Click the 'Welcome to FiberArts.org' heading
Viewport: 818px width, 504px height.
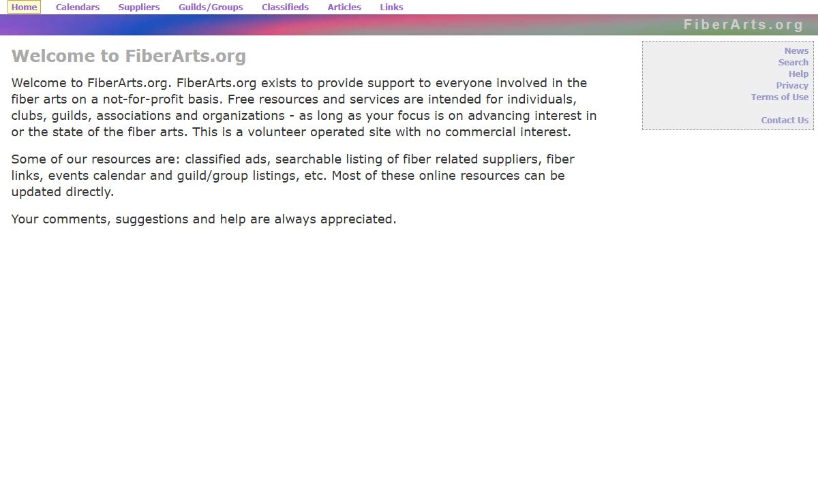tap(129, 56)
